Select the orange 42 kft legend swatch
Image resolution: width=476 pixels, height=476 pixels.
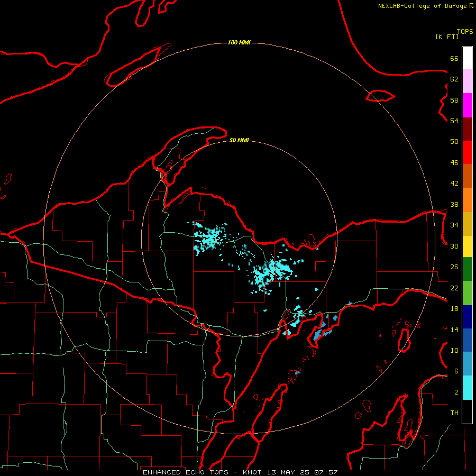click(x=467, y=200)
